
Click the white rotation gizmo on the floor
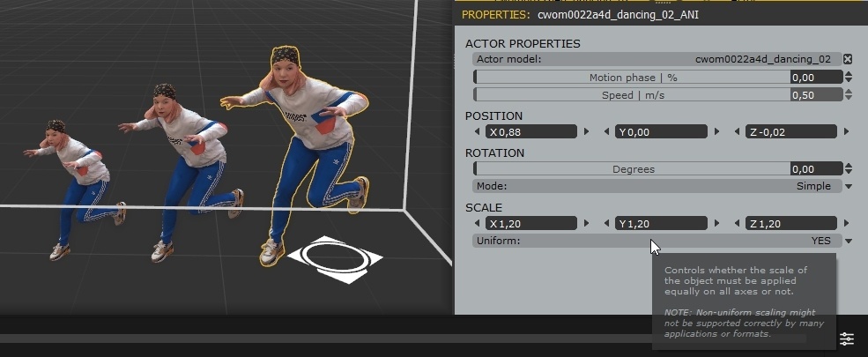click(x=335, y=259)
